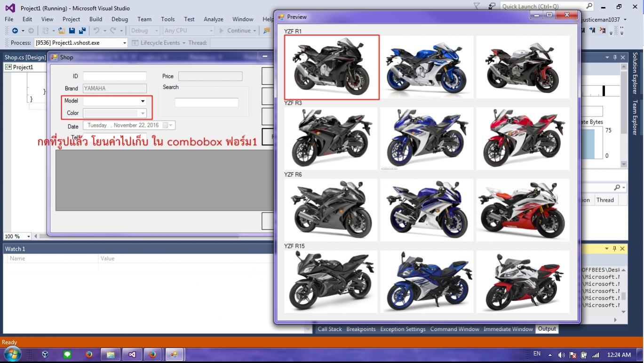Screen dimensions: 644x363
Task: Click the Navigate Forward arrow icon
Action: coord(31,31)
